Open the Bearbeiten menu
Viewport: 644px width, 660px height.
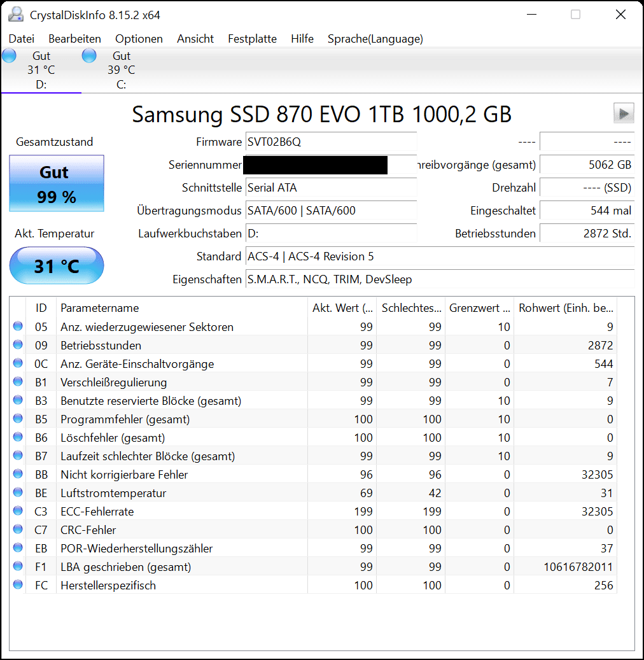pos(74,39)
